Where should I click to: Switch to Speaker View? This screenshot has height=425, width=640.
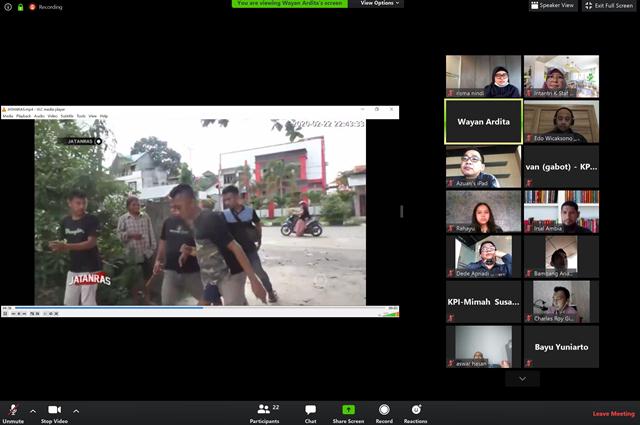click(553, 5)
